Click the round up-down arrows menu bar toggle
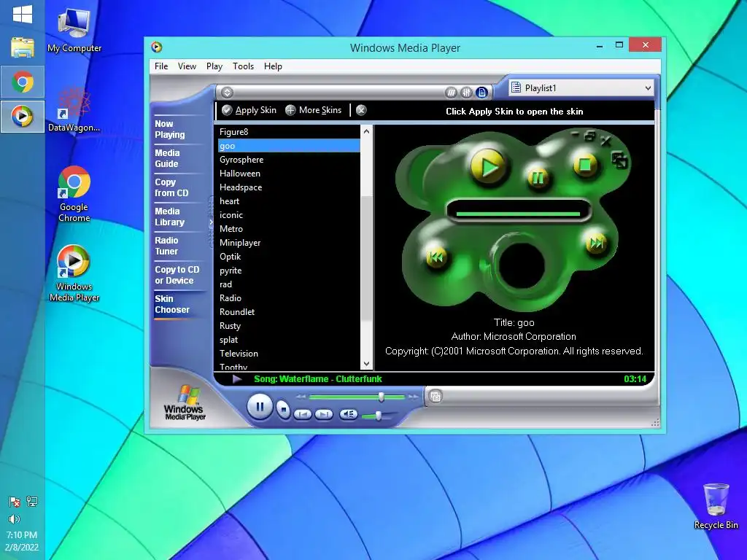This screenshot has width=747, height=560. (228, 93)
